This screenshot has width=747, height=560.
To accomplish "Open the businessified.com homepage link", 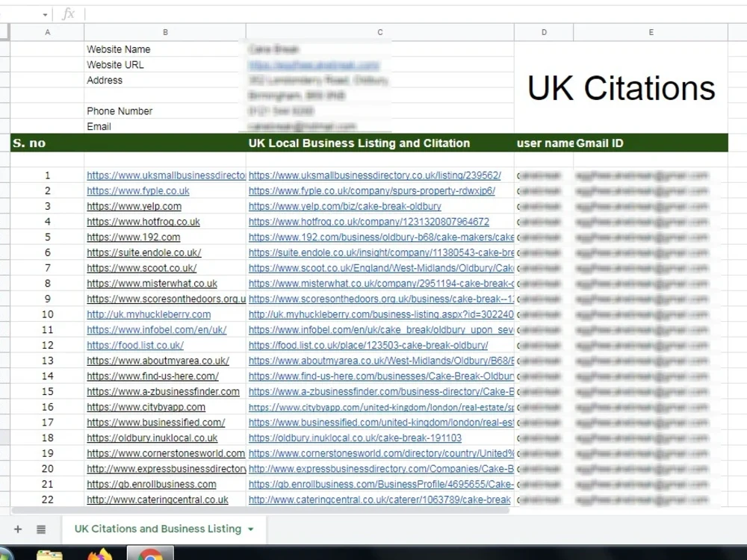I will (x=156, y=423).
